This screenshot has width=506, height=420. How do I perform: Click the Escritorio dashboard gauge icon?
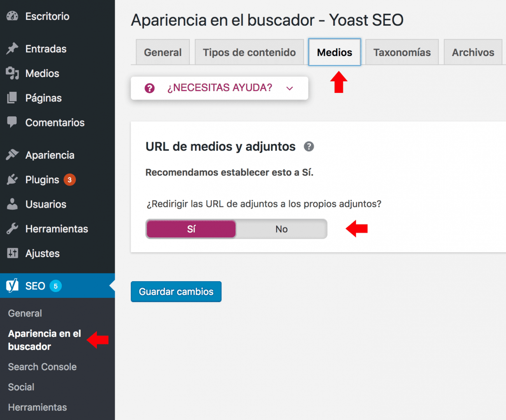[12, 16]
